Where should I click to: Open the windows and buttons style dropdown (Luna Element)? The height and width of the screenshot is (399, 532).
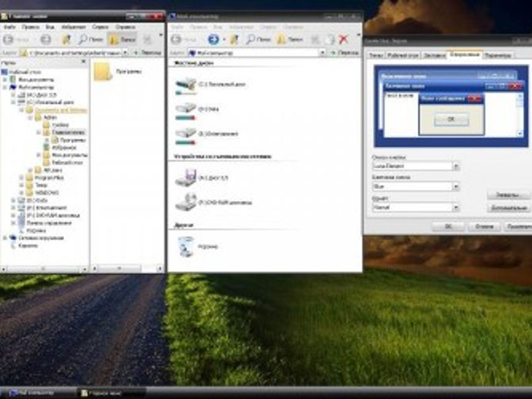point(456,166)
